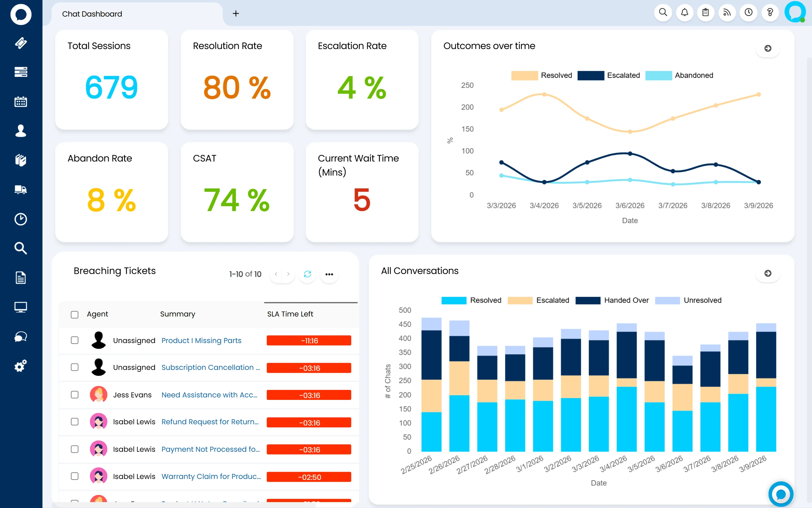This screenshot has height=508, width=812.
Task: Open the settings gears sidebar icon
Action: pyautogui.click(x=21, y=366)
